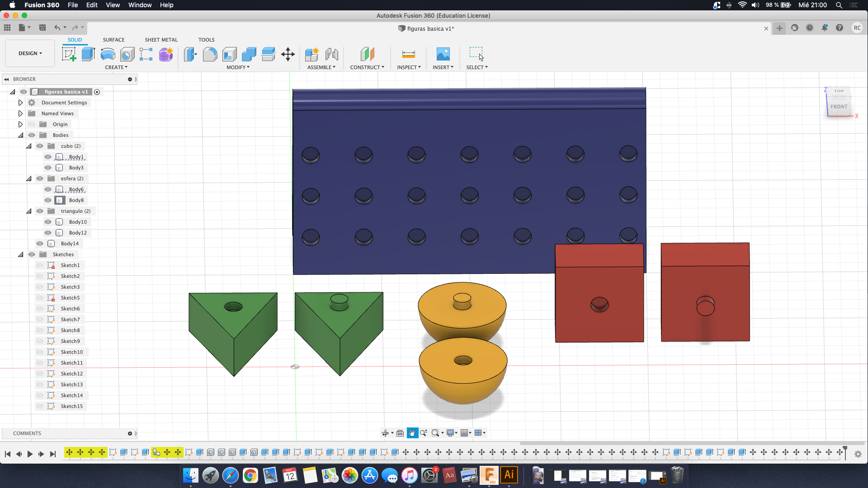
Task: Switch to the SURFACE tab
Action: point(113,40)
